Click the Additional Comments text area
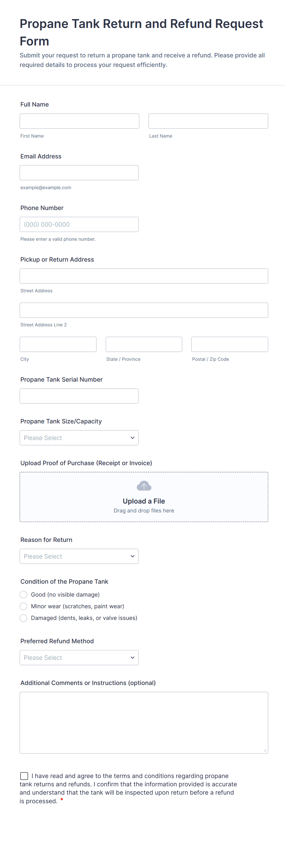The image size is (285, 868). click(x=144, y=722)
